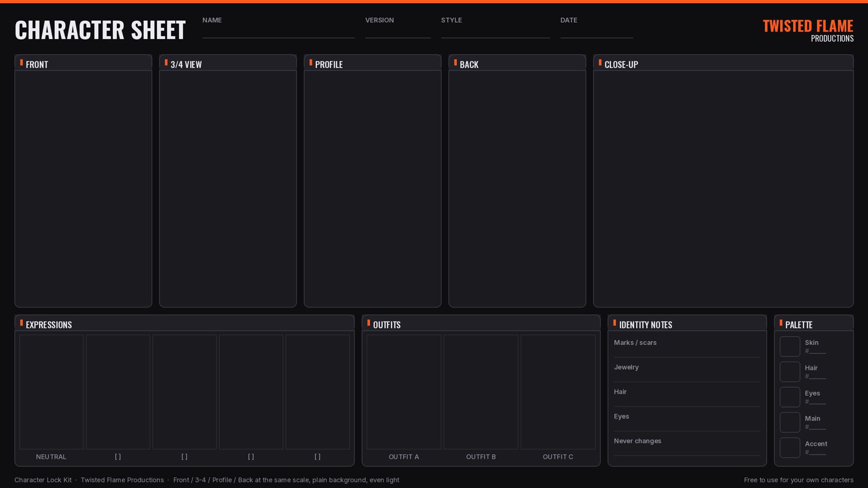This screenshot has width=868, height=488.
Task: Click the PRODUCTIONS text under the logo
Action: (832, 38)
